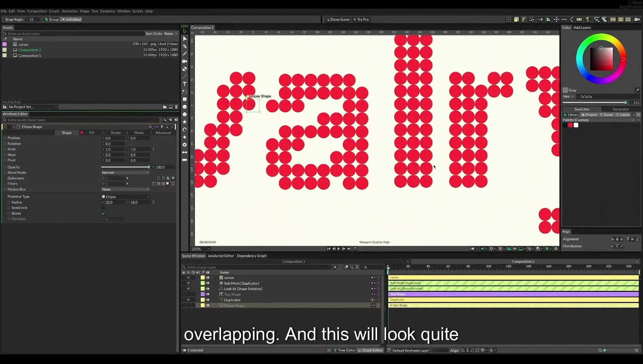643x364 pixels.
Task: Open the viewport zoom 255% dropdown
Action: (x=201, y=249)
